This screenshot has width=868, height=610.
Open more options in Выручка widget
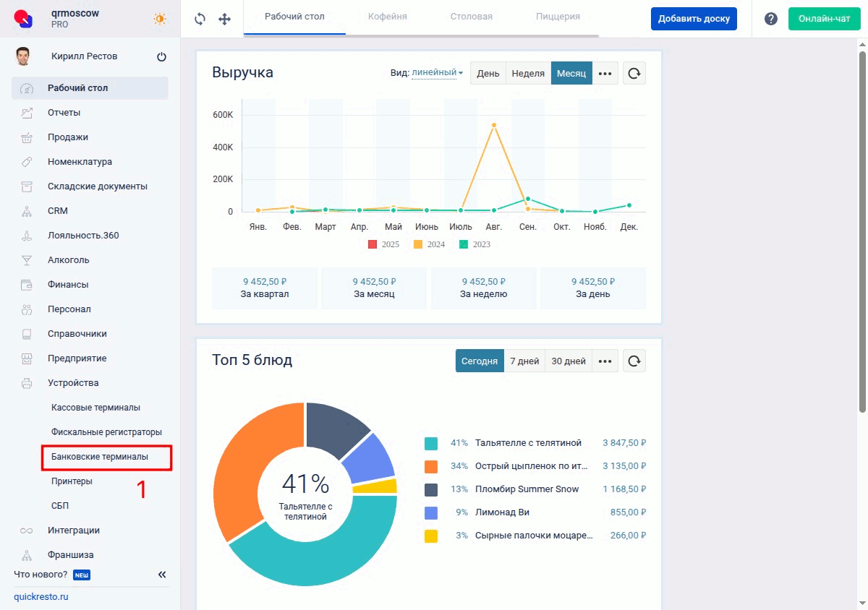605,73
